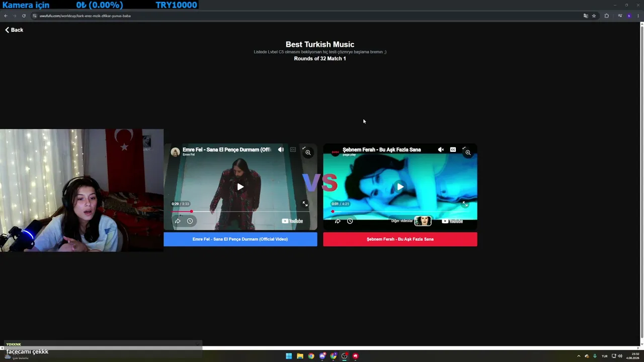Open Şebnem Ferah video on YouTube logo

(x=452, y=221)
